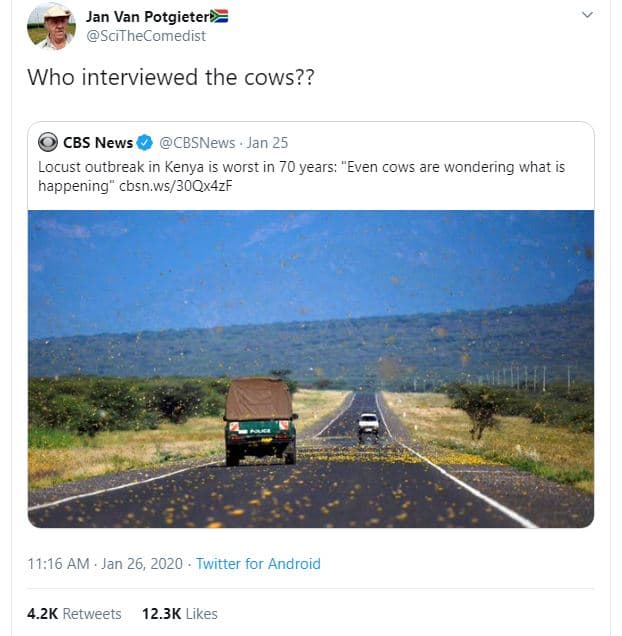Click the green police truck in photo
The image size is (622, 636).
[x=260, y=422]
